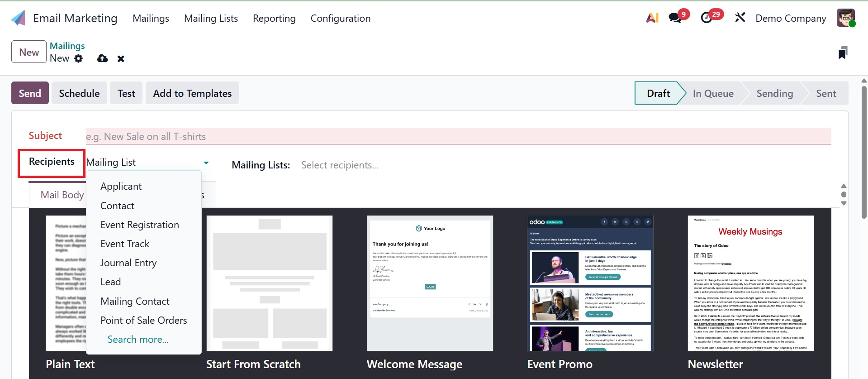Click the bookmark icon at top right
868x379 pixels.
843,53
